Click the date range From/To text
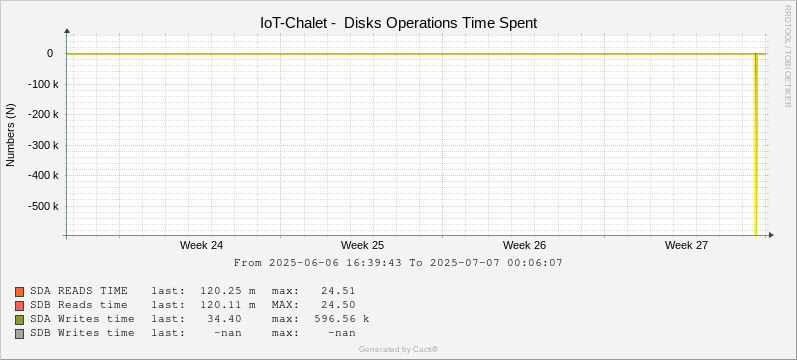 coord(398,263)
